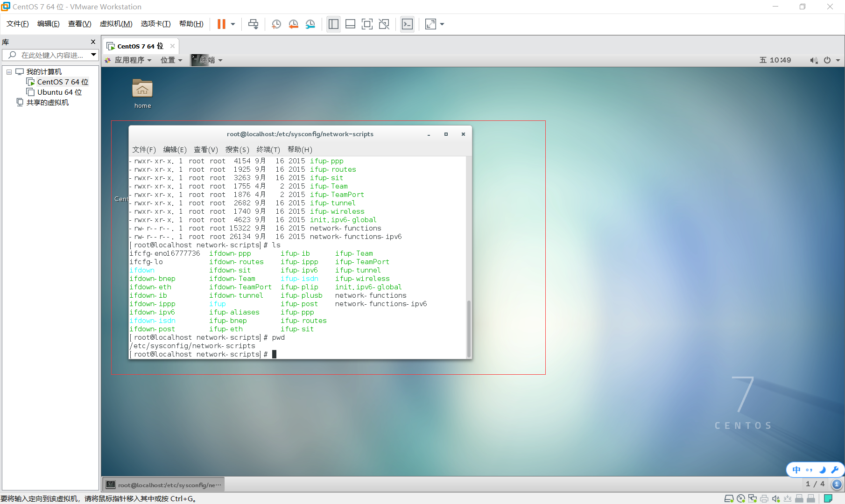Open IME settings wrench icon
845x504 pixels.
point(835,470)
